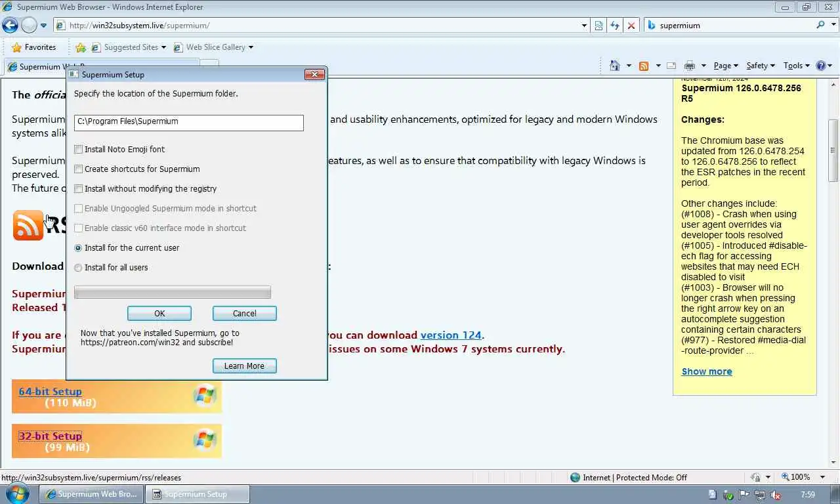840x504 pixels.
Task: Stop loading with the red X icon
Action: 631,26
